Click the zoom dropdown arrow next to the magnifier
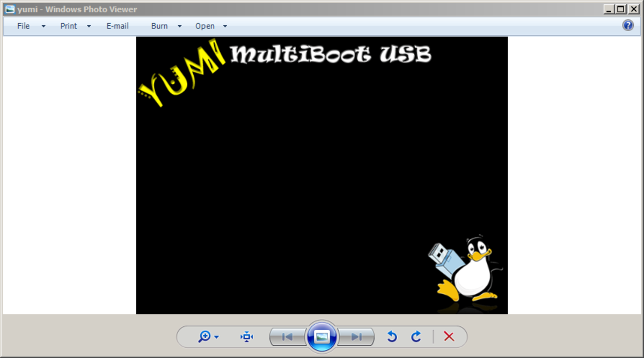644x358 pixels. [216, 337]
